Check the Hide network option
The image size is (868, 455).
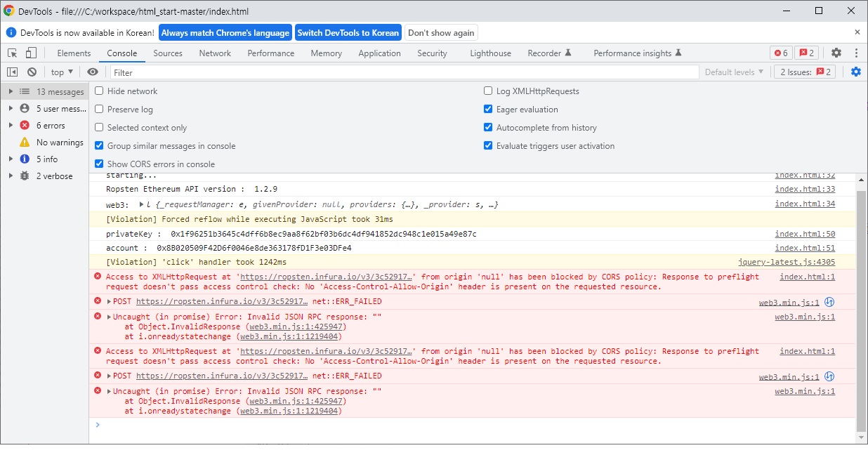pos(99,91)
